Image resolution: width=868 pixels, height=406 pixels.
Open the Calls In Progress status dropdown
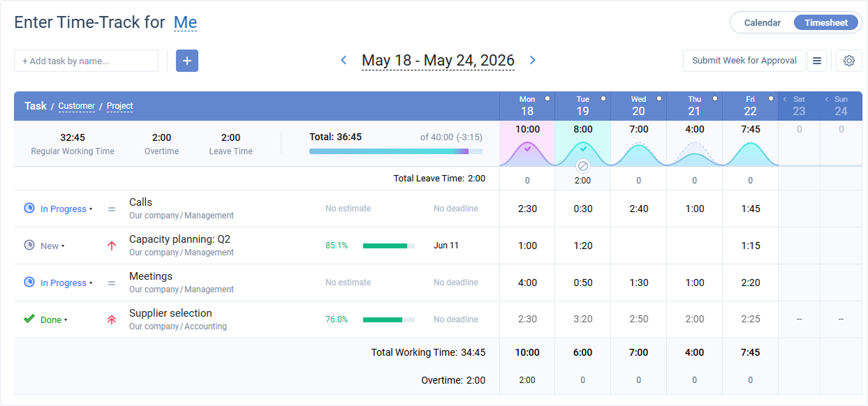point(66,209)
